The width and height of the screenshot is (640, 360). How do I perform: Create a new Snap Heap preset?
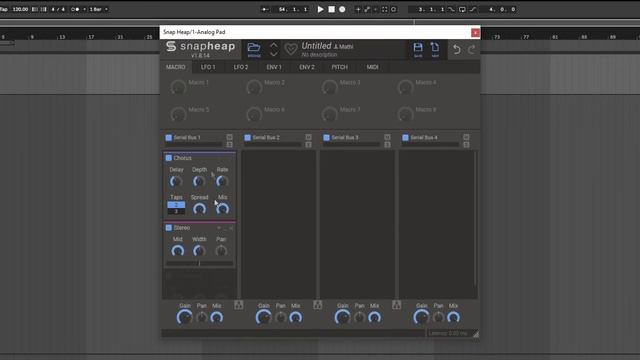[x=435, y=49]
